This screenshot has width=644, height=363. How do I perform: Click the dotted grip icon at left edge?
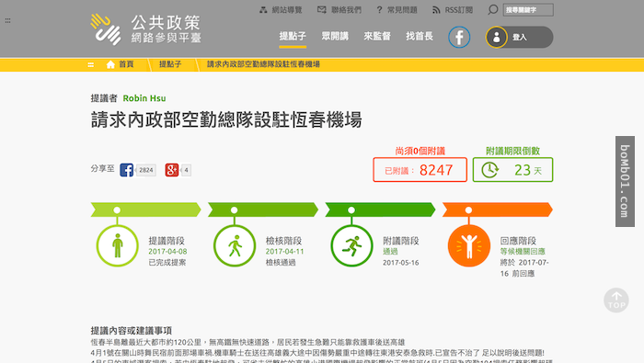[7, 20]
